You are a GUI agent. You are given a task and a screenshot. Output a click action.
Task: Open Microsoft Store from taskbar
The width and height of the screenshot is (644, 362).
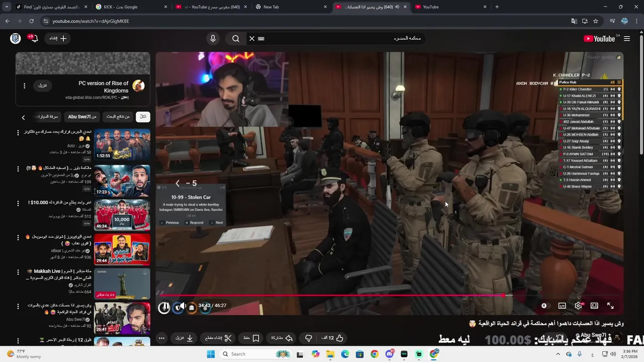click(360, 354)
